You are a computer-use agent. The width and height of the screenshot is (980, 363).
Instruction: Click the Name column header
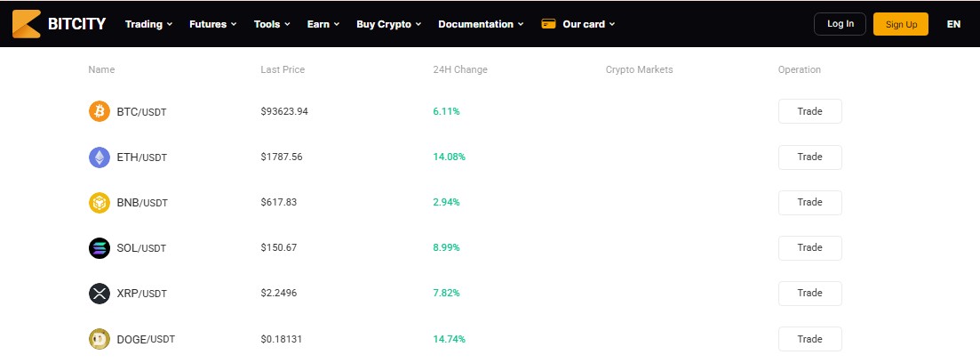(101, 69)
